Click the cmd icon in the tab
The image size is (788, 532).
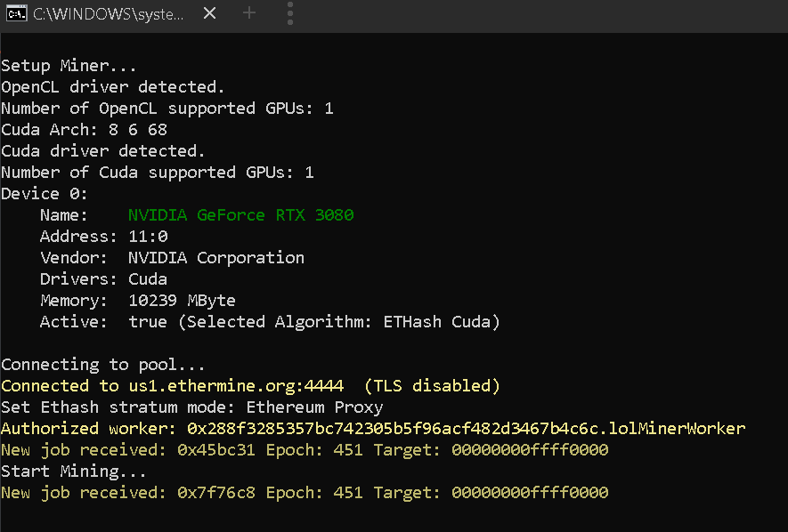coord(17,13)
